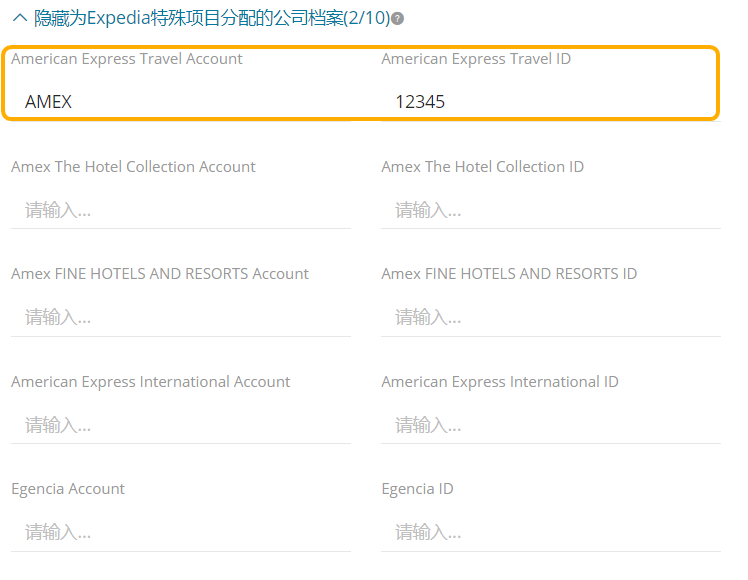Focus Amex FINE HOTELS AND RESORTS ID input
Screen dimensions: 748x580
pos(551,317)
